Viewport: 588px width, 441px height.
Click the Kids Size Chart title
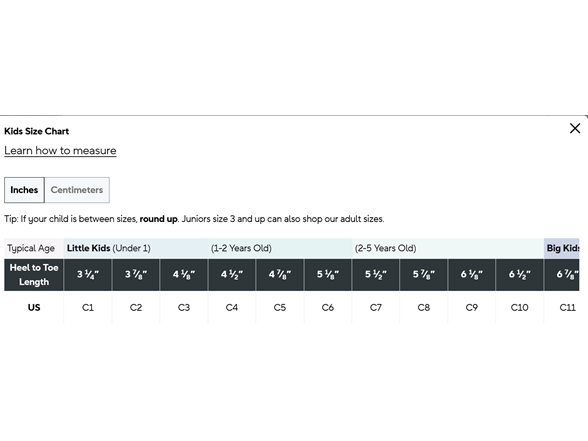pyautogui.click(x=36, y=131)
